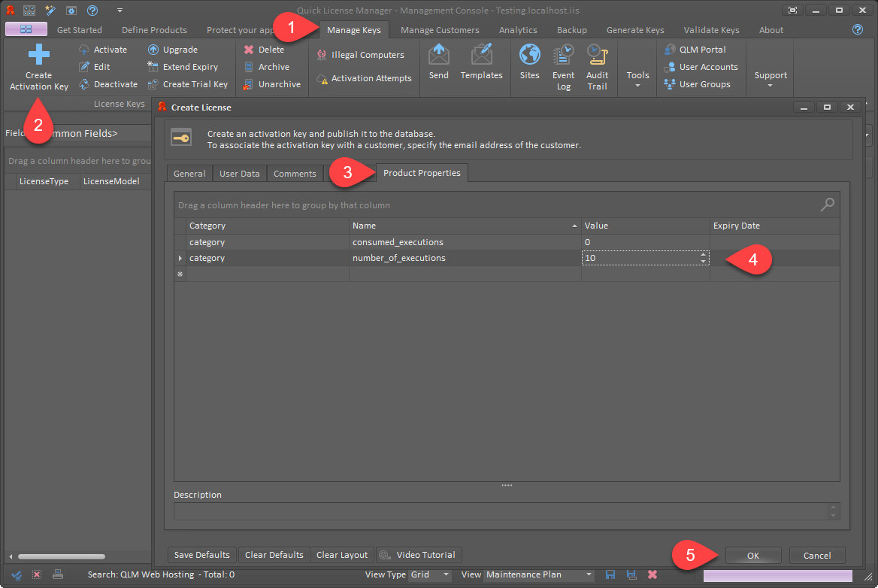Click the search magnifier in the properties grid
The height and width of the screenshot is (588, 878).
827,205
